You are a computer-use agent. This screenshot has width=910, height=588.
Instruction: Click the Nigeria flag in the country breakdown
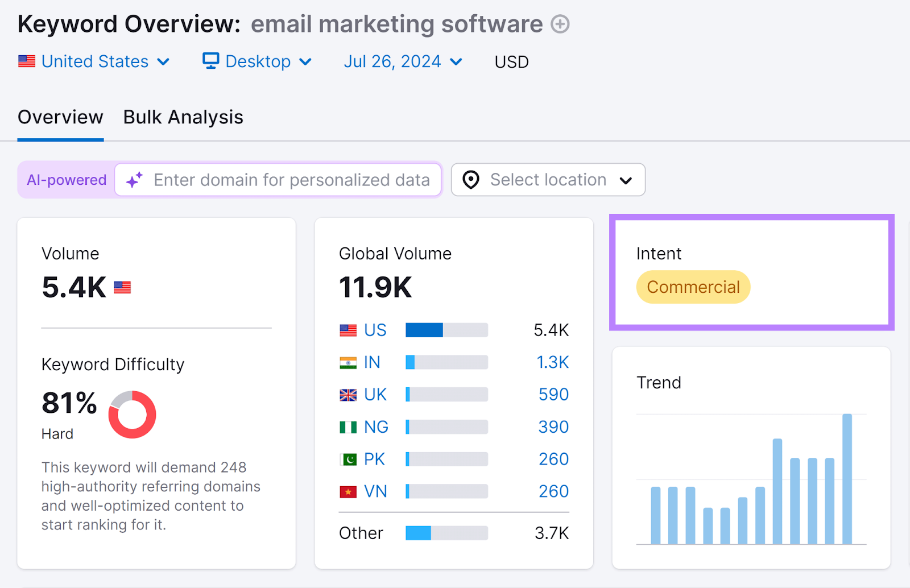point(348,426)
